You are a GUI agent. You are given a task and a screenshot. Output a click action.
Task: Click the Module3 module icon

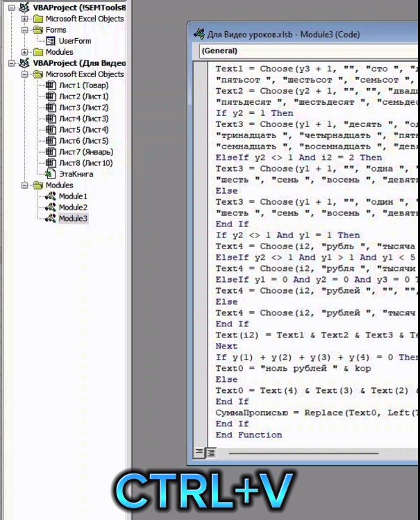[51, 218]
